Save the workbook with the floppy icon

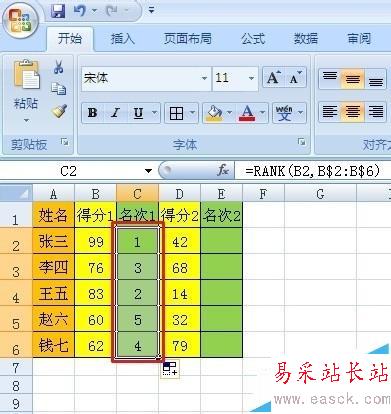tap(58, 11)
